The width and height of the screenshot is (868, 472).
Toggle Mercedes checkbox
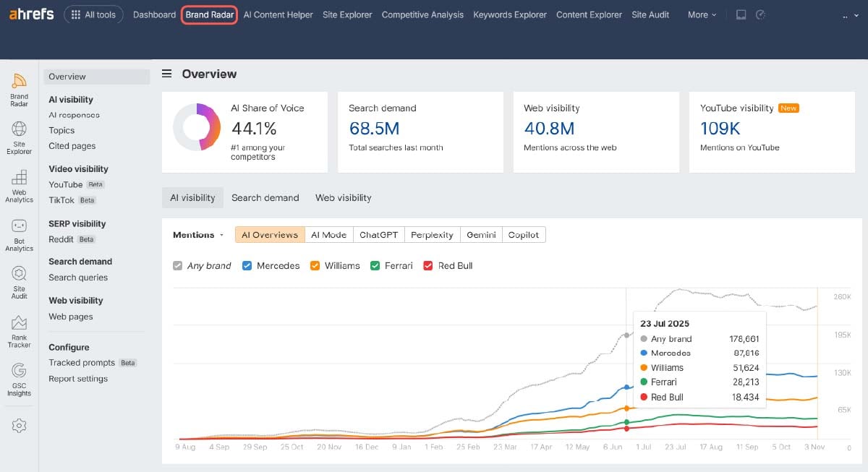pyautogui.click(x=247, y=266)
